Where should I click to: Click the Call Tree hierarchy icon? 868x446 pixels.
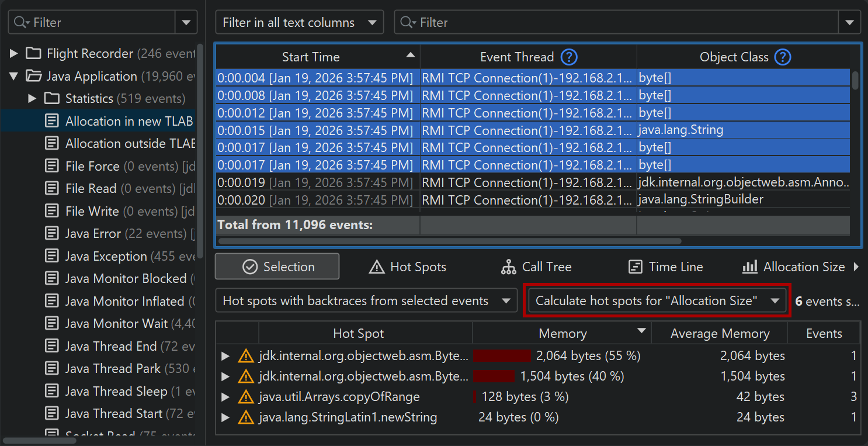coord(509,267)
